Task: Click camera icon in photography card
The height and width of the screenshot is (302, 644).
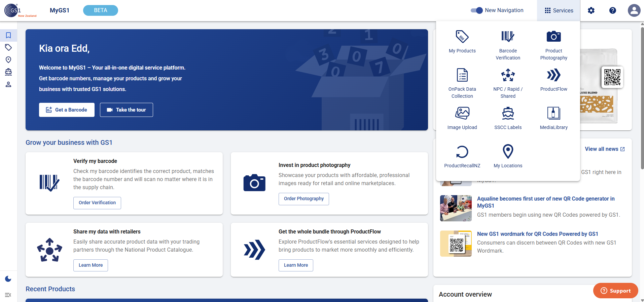Action: click(254, 183)
